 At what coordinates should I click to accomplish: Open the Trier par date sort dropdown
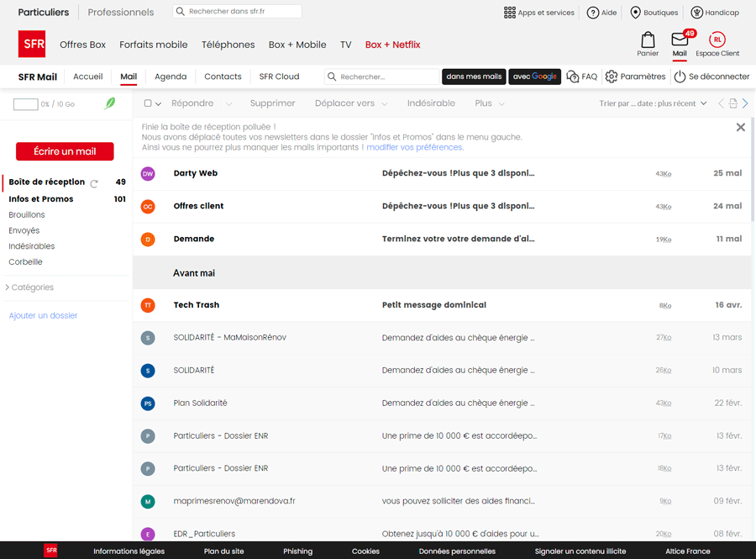tap(653, 103)
